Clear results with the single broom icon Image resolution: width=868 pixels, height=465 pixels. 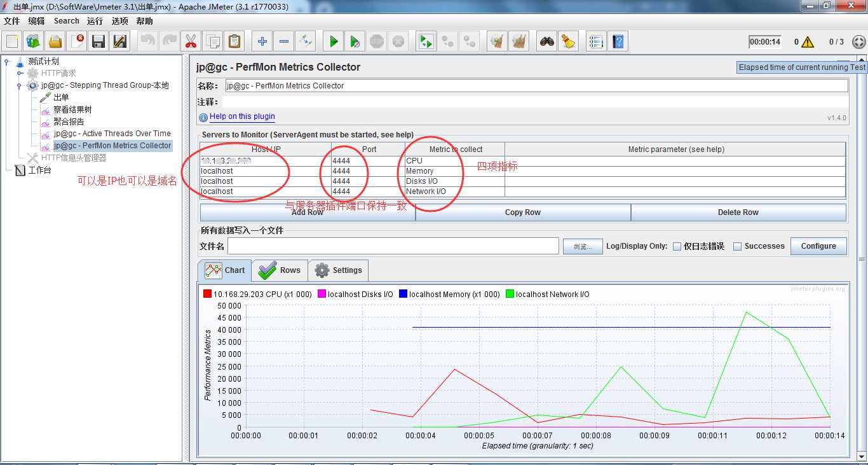[x=497, y=42]
